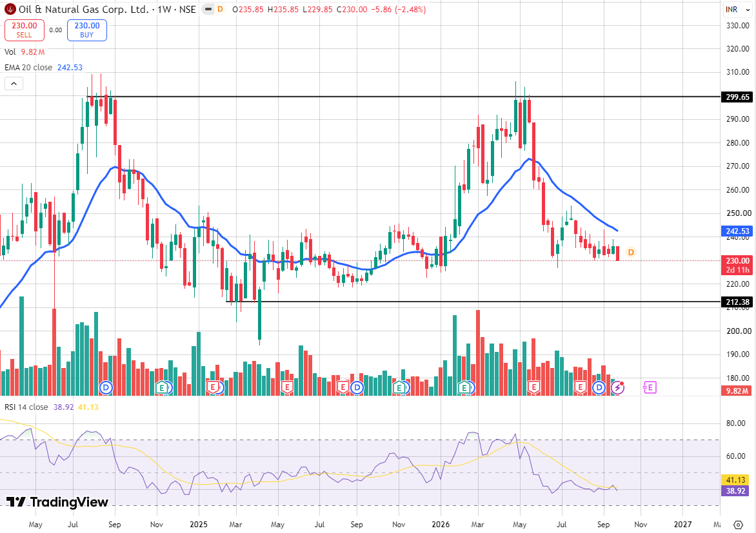The image size is (756, 533).
Task: Click the 330.00 price scale label
Action: click(738, 25)
